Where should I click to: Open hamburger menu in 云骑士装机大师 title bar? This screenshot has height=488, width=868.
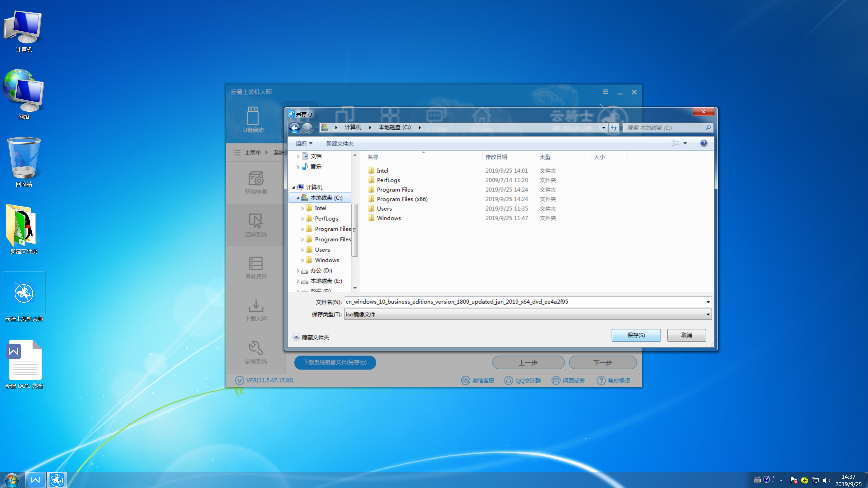[x=606, y=92]
